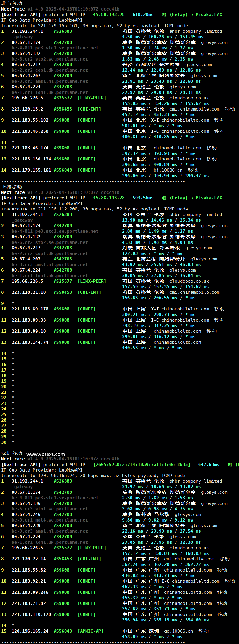Click the '155.85 ms' latency value

[134, 103]
